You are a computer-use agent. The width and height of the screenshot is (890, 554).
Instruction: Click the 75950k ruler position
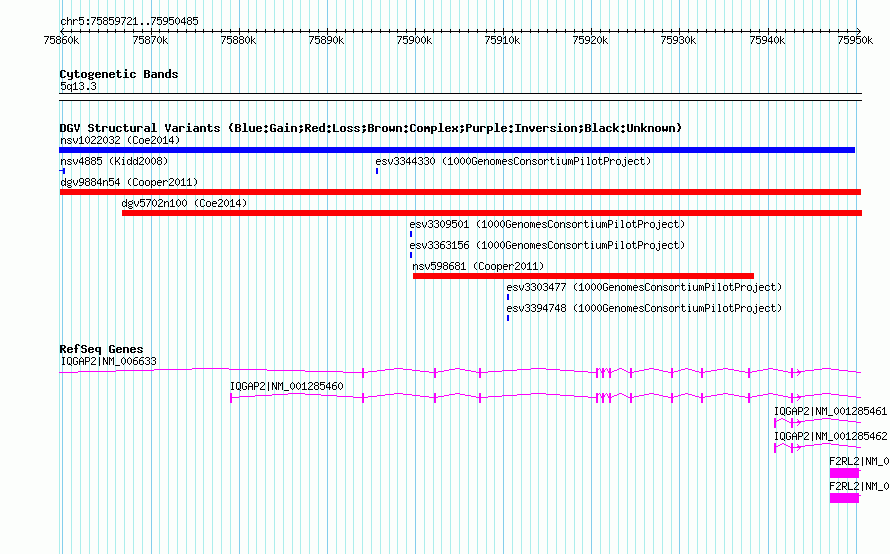pyautogui.click(x=855, y=40)
